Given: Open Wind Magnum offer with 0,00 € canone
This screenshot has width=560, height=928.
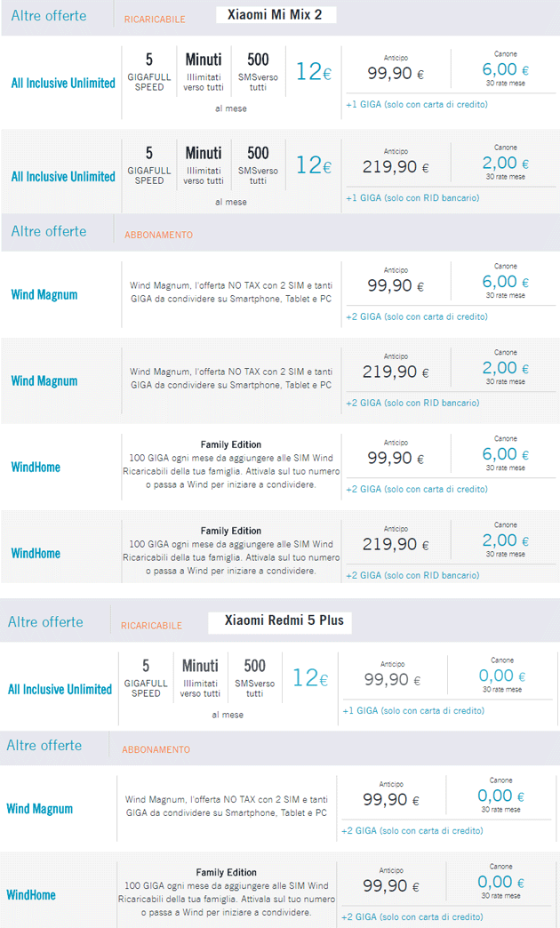Looking at the screenshot, I should 40,809.
